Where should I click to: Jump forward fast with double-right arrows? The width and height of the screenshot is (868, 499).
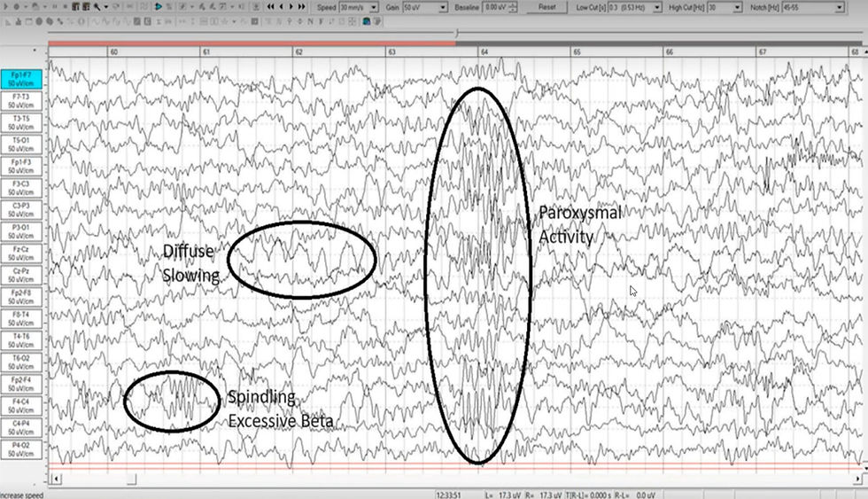tap(302, 6)
